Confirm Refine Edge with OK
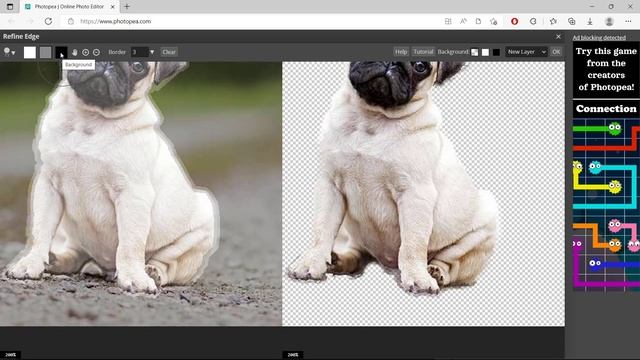640x360 pixels. (556, 52)
